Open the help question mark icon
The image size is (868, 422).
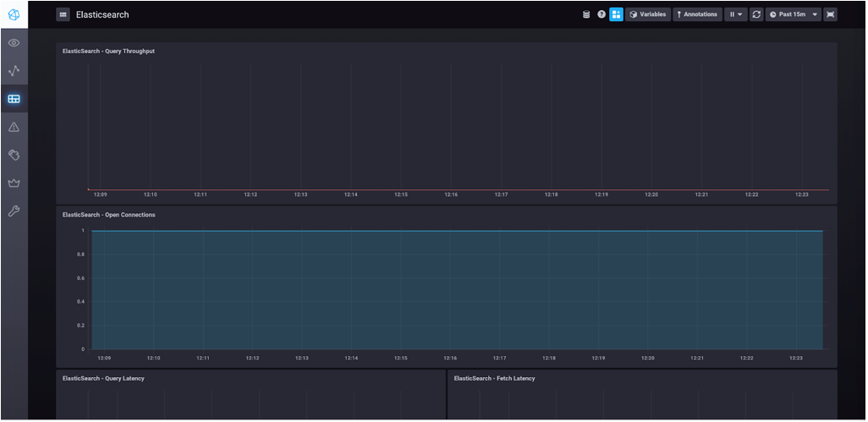(x=602, y=14)
